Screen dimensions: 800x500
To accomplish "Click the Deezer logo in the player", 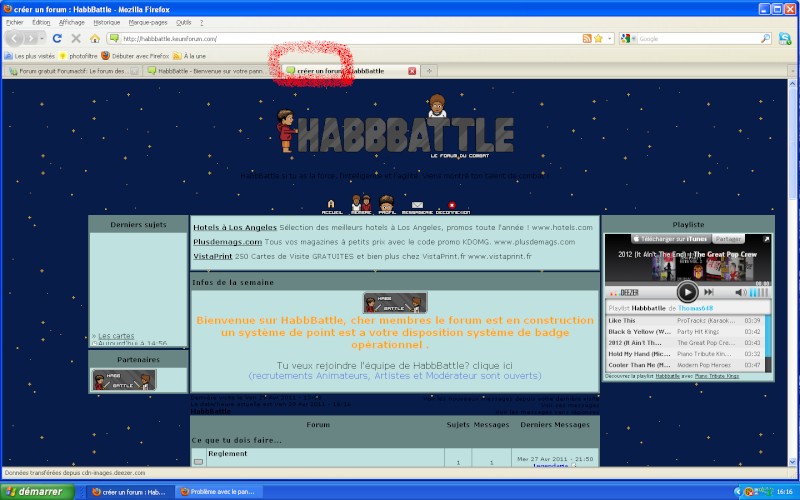I will click(x=624, y=292).
